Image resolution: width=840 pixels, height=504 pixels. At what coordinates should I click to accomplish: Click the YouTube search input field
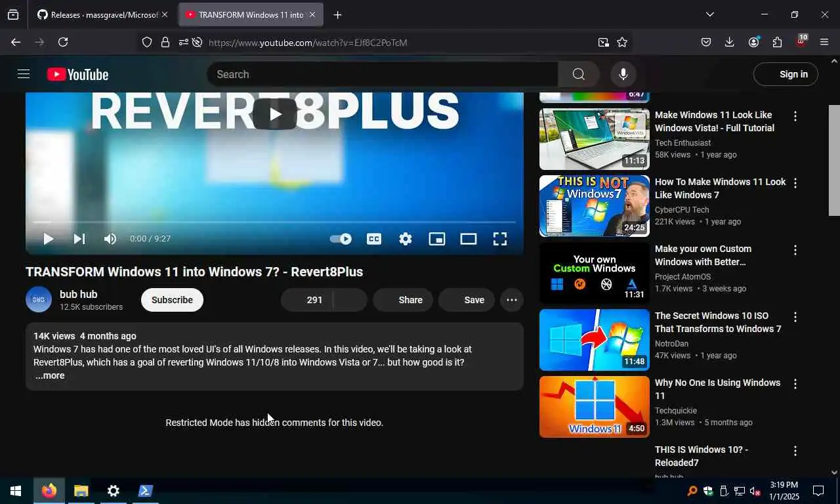(x=383, y=74)
